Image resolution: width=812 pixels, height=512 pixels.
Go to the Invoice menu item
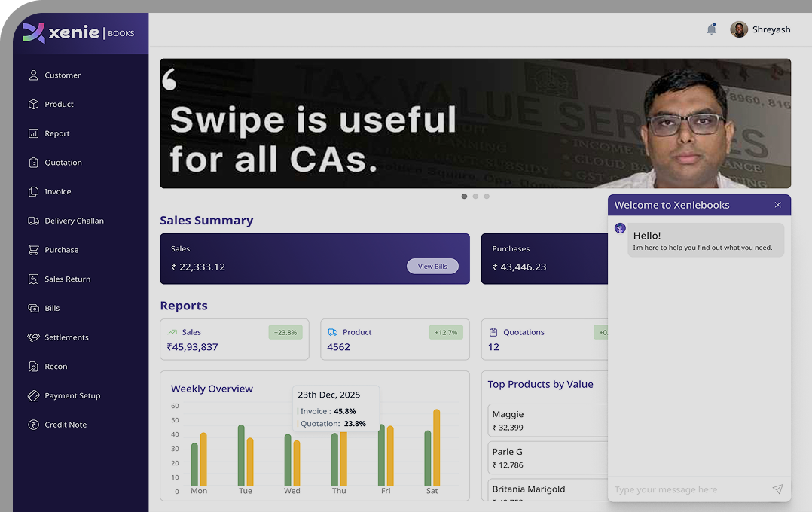tap(58, 192)
